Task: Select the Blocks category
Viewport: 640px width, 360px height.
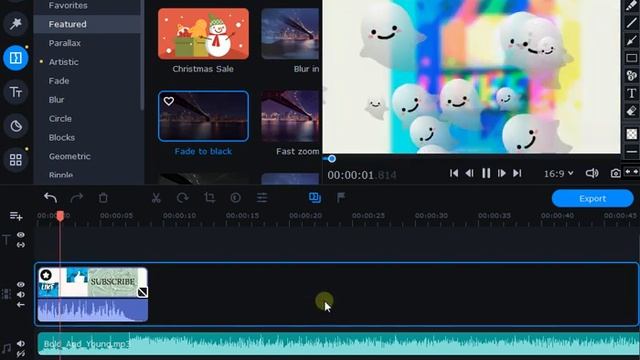Action: (62, 137)
